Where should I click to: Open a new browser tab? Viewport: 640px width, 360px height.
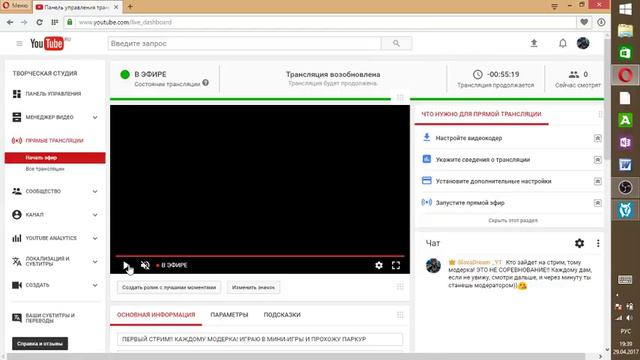tap(130, 7)
